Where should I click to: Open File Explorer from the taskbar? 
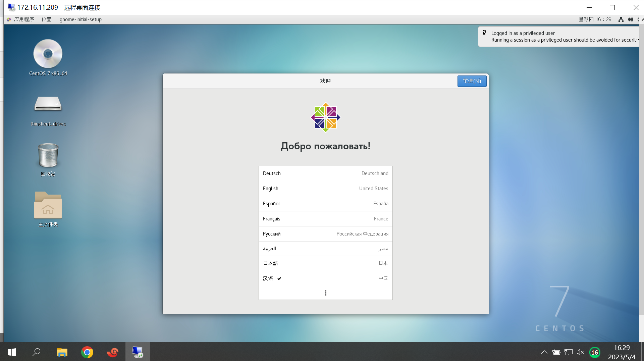tap(62, 352)
